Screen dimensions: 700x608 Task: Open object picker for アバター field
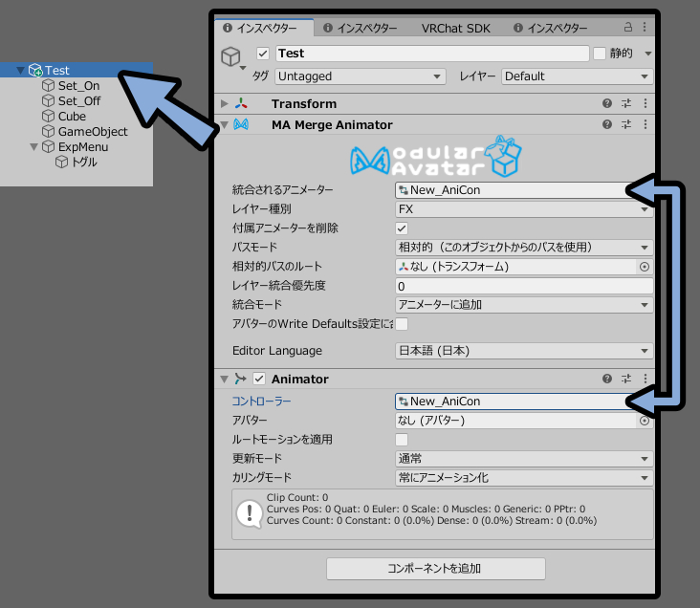click(645, 421)
